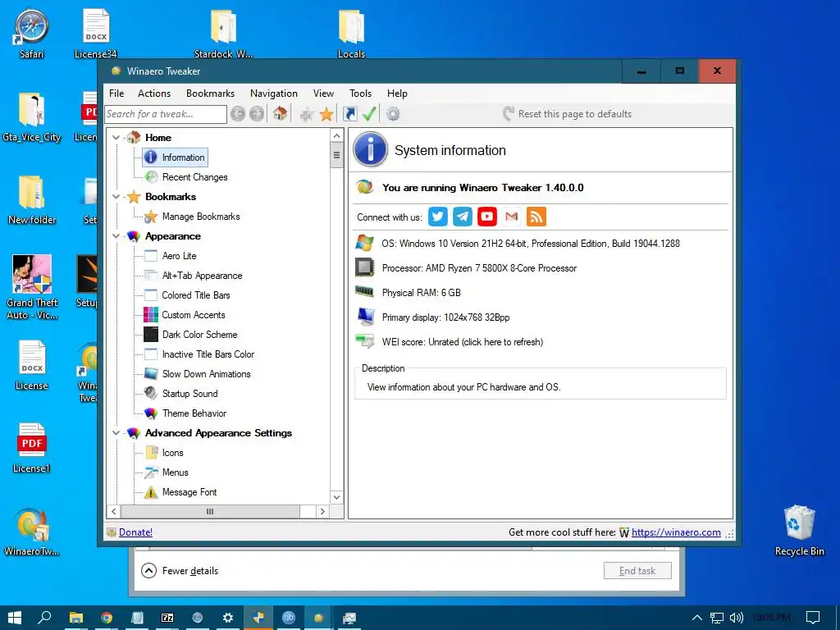
Task: Click the horizontal scrollbar right arrow
Action: tap(322, 512)
